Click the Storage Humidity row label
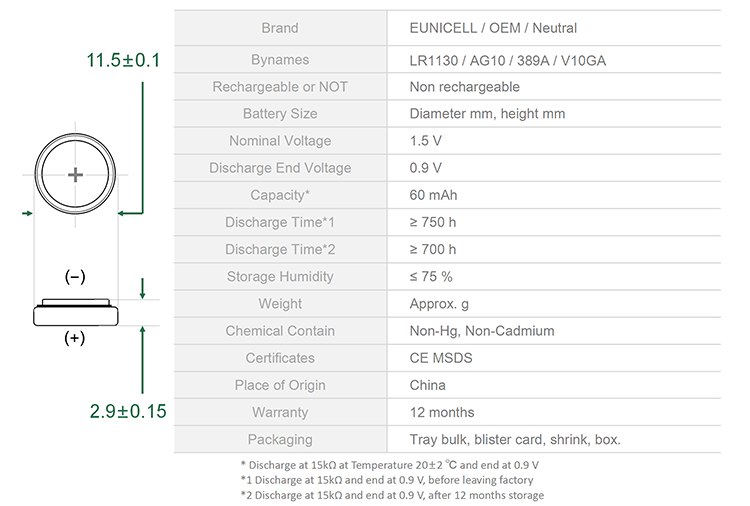The width and height of the screenshot is (750, 506). [x=280, y=276]
